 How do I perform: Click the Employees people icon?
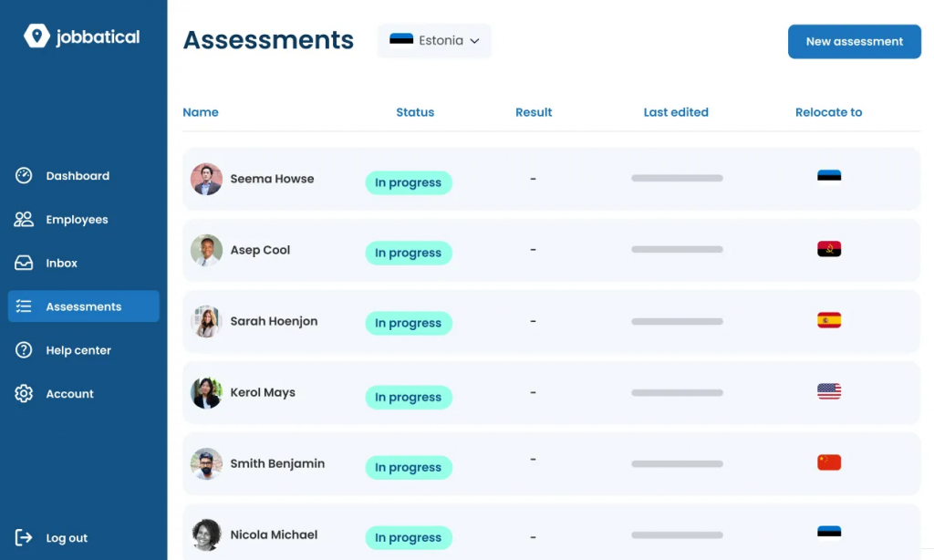click(x=25, y=220)
